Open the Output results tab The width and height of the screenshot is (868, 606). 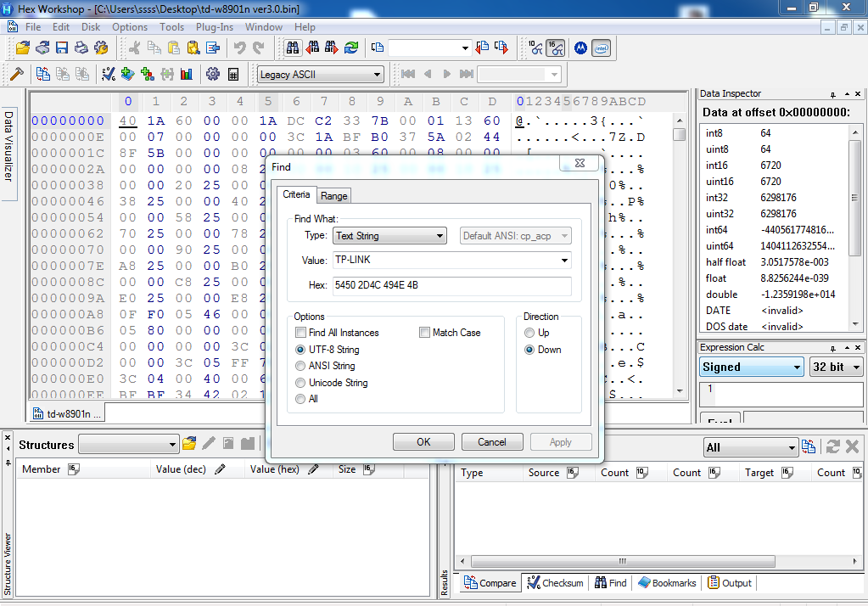(x=730, y=583)
